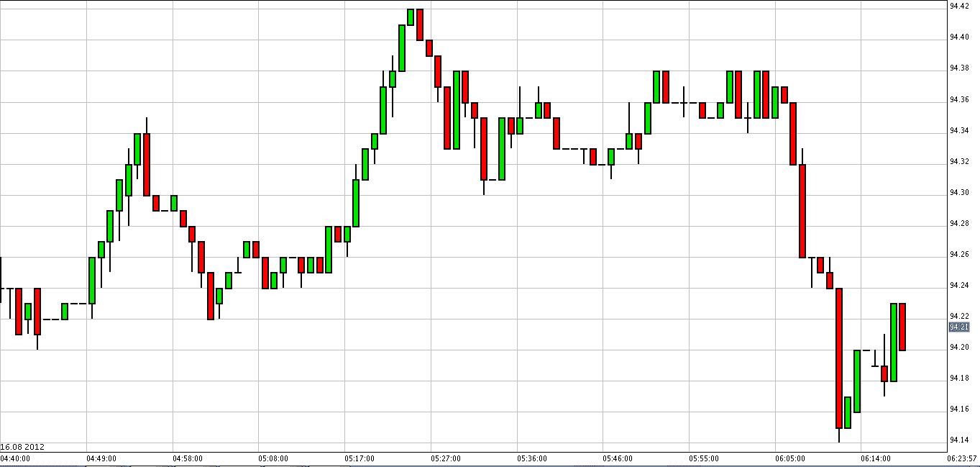
Task: Click the tall red candle bottoming near 94.14
Action: [839, 358]
